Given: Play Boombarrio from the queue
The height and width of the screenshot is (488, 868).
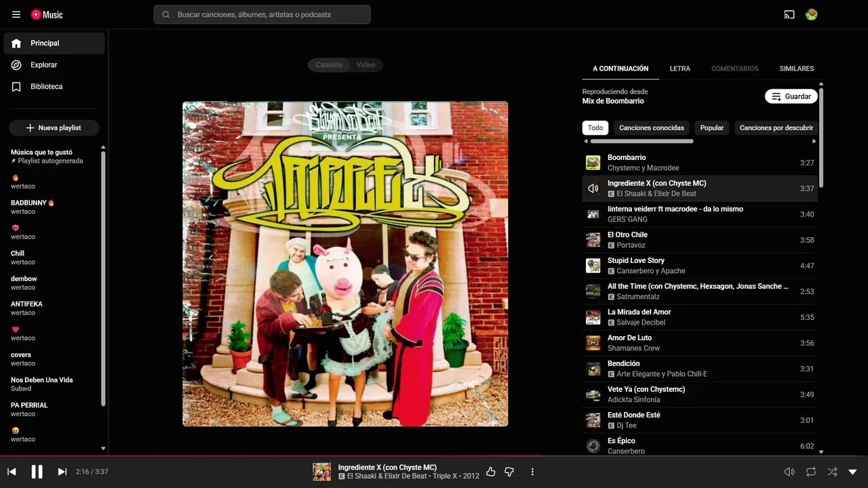Looking at the screenshot, I should pyautogui.click(x=700, y=163).
